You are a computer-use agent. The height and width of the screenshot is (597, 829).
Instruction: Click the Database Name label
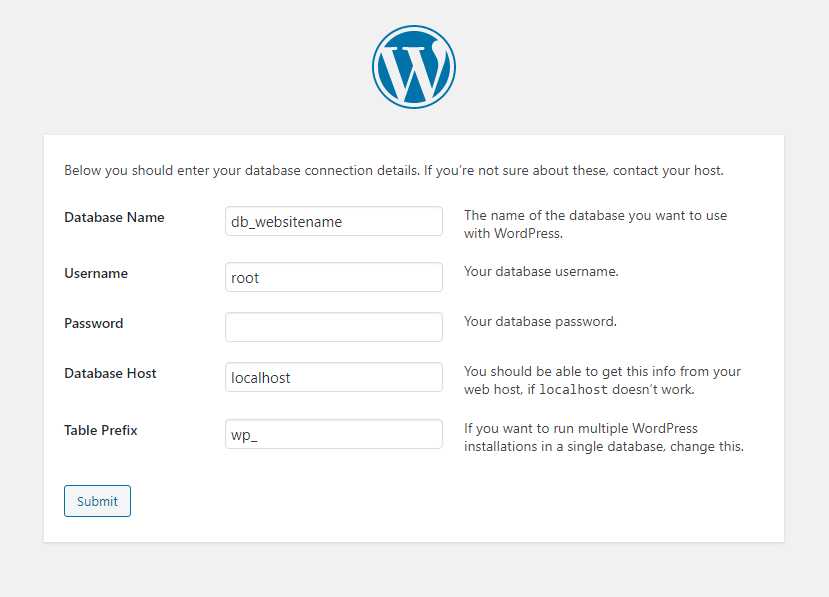click(114, 217)
